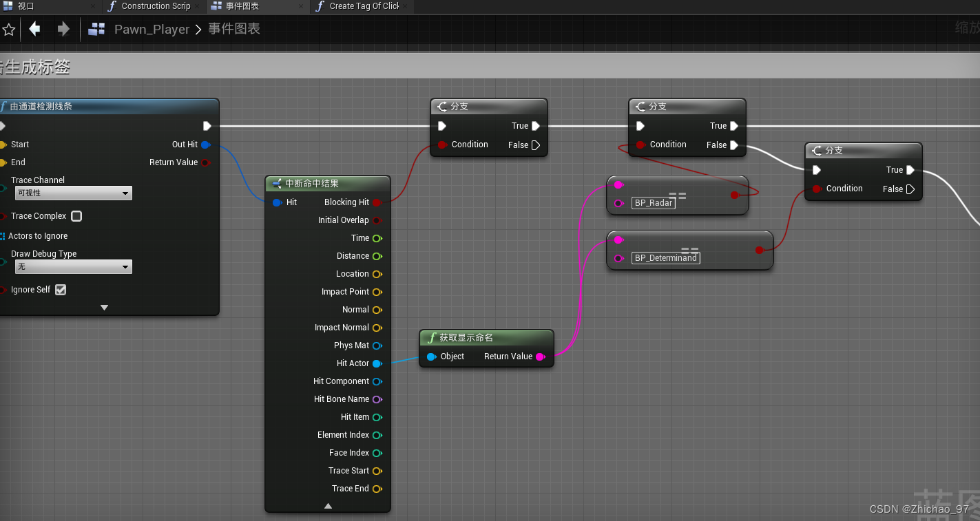Click the line trace execution output pin
Image resolution: width=980 pixels, height=521 pixels.
(x=207, y=126)
